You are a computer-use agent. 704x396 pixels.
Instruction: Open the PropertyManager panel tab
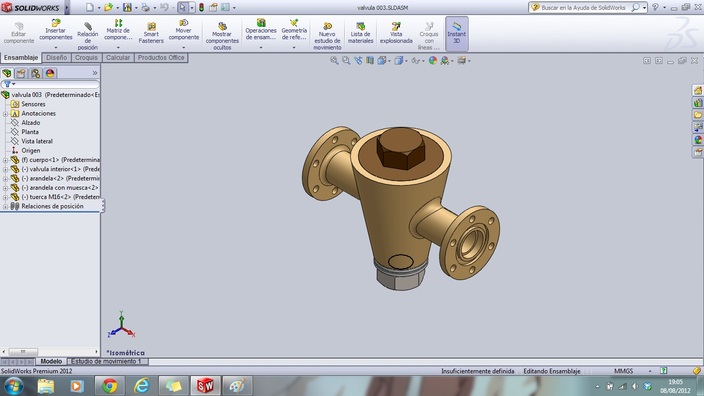coord(21,73)
